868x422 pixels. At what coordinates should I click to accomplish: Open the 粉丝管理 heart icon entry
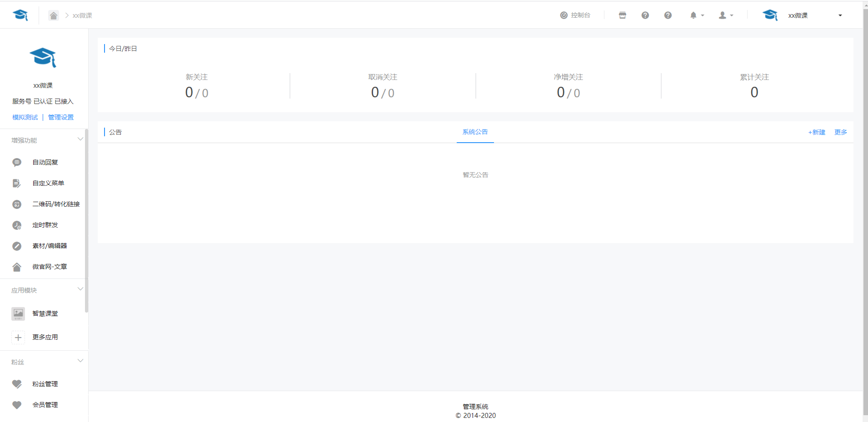(x=17, y=384)
